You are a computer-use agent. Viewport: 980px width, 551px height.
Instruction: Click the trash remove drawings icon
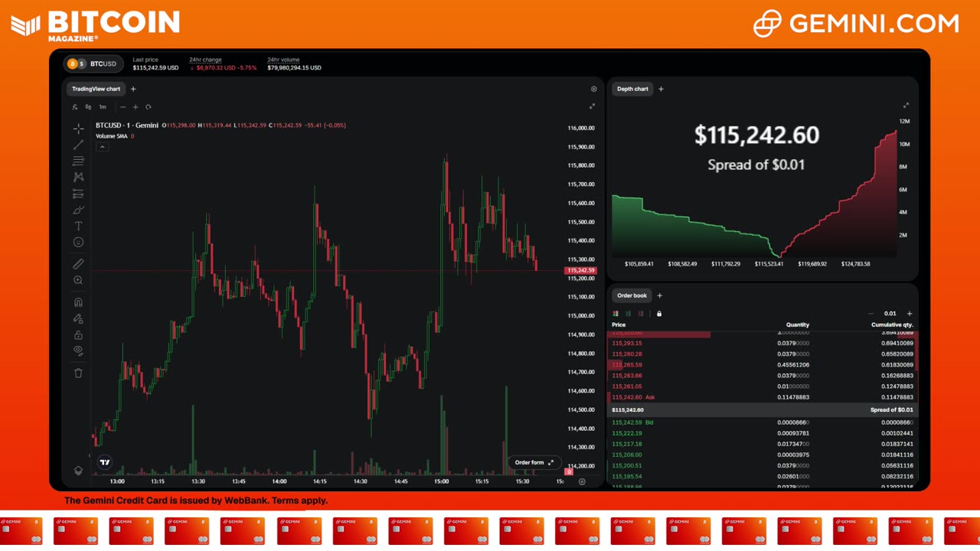pyautogui.click(x=78, y=373)
